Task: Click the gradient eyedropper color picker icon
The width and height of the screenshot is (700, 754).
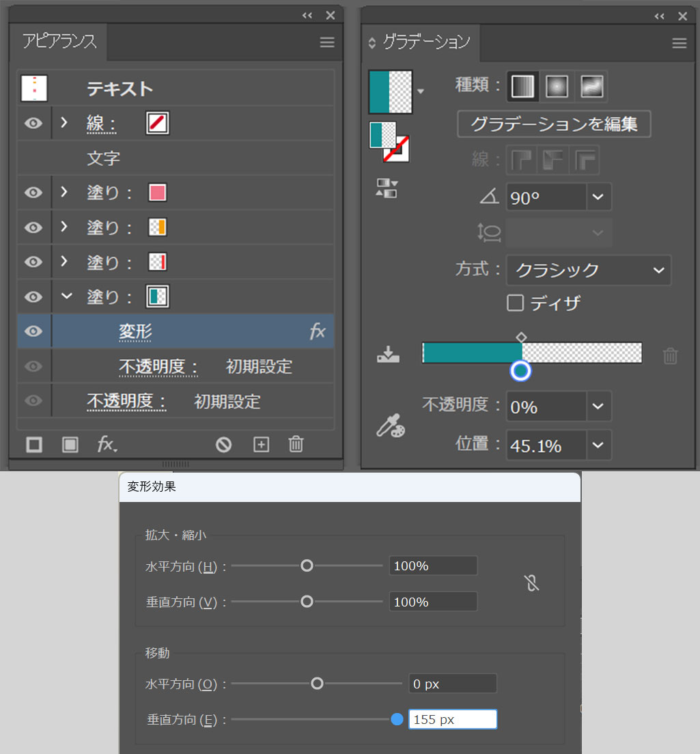Action: click(390, 426)
